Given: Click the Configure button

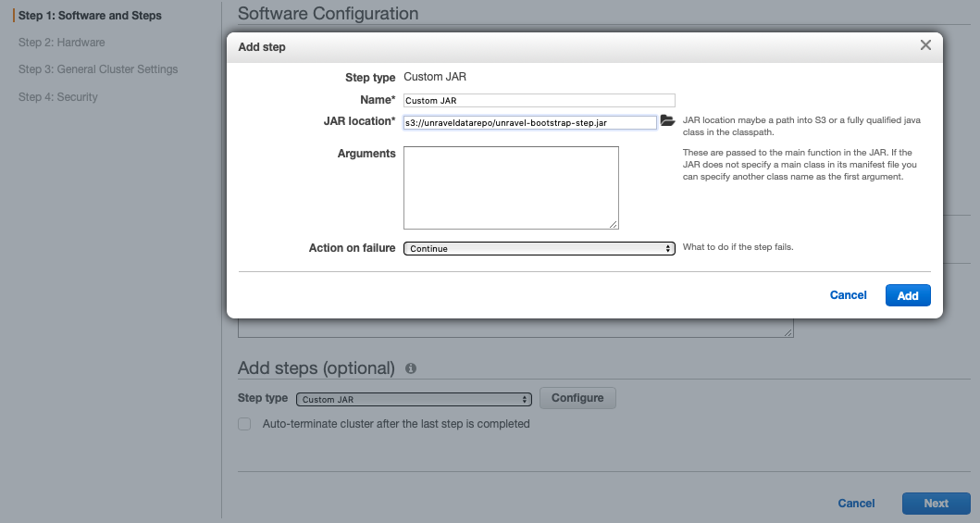Looking at the screenshot, I should (577, 398).
